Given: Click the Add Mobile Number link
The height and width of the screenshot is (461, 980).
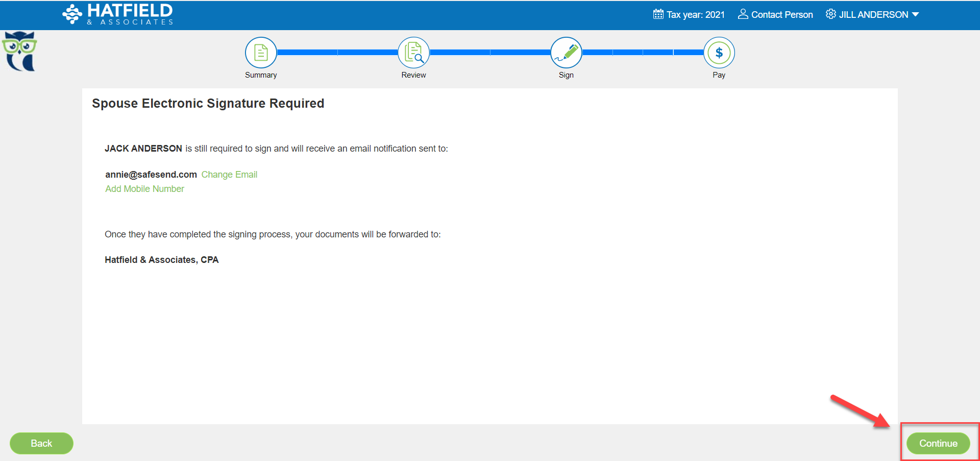Looking at the screenshot, I should pyautogui.click(x=144, y=189).
